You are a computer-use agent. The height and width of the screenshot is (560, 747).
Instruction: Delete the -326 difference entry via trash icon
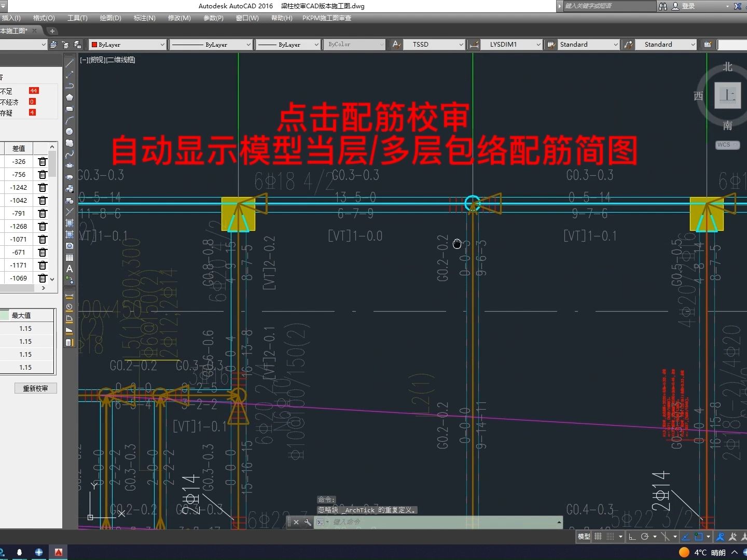click(43, 161)
